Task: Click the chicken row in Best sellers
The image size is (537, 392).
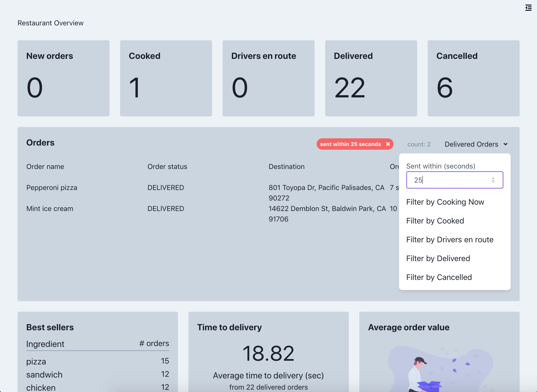Action: tap(98, 387)
